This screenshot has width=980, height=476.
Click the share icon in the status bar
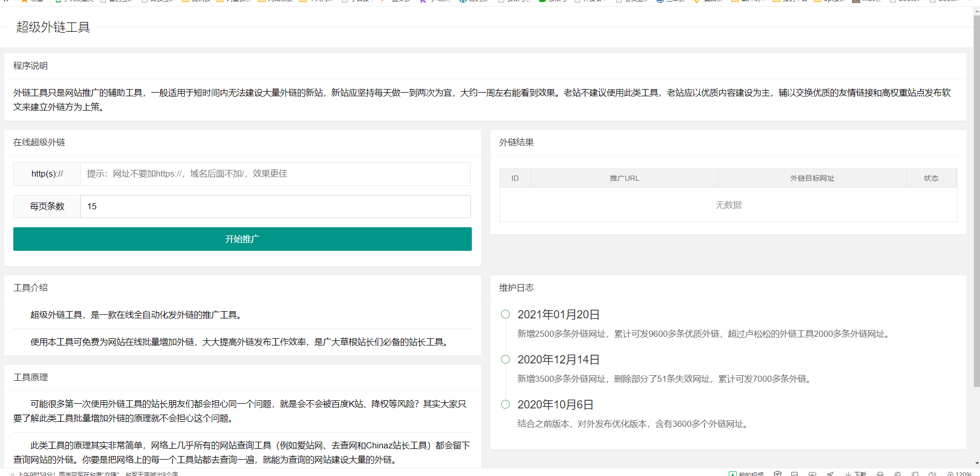tap(830, 472)
